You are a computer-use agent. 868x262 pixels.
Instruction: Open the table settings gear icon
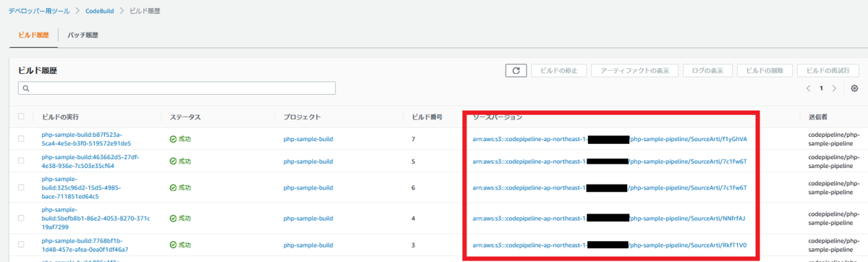(854, 88)
